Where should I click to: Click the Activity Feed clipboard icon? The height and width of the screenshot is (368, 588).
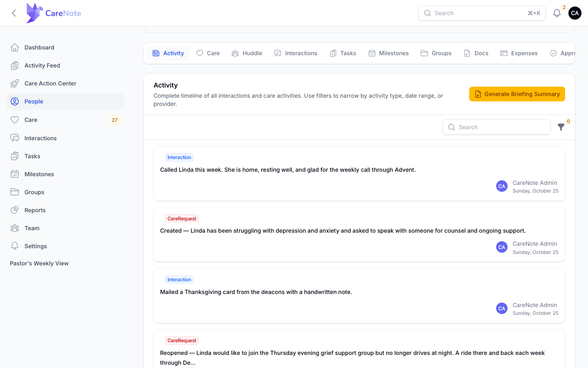(15, 65)
